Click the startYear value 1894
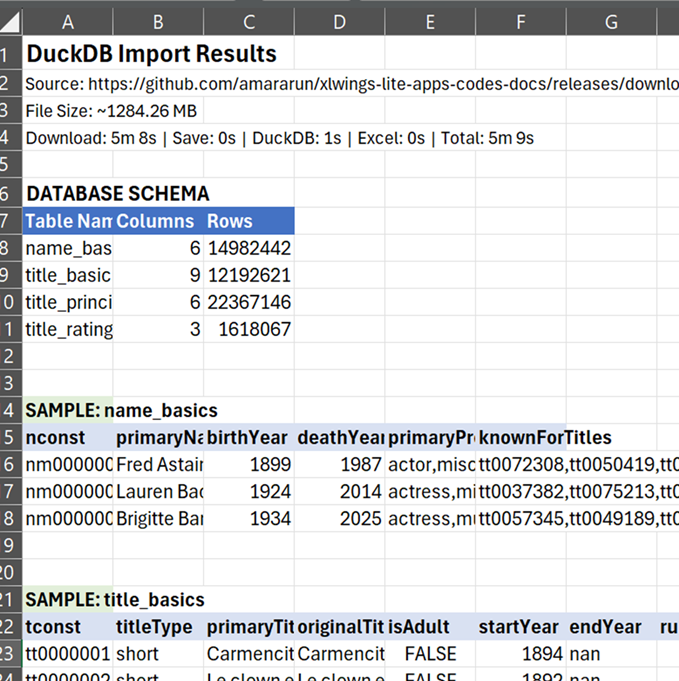679x681 pixels. 520,654
